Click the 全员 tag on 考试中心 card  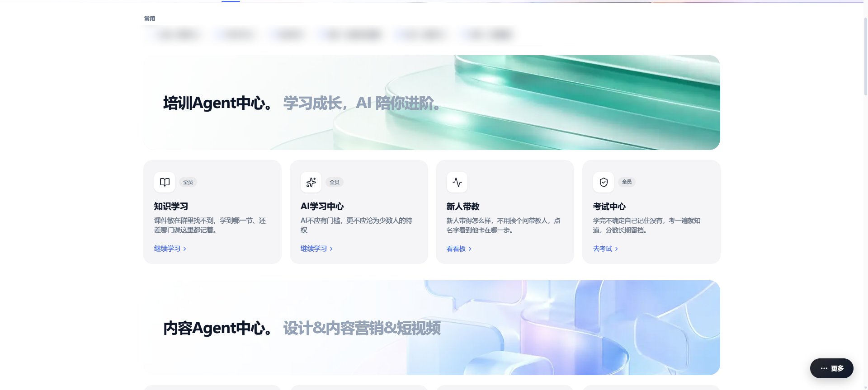click(627, 182)
